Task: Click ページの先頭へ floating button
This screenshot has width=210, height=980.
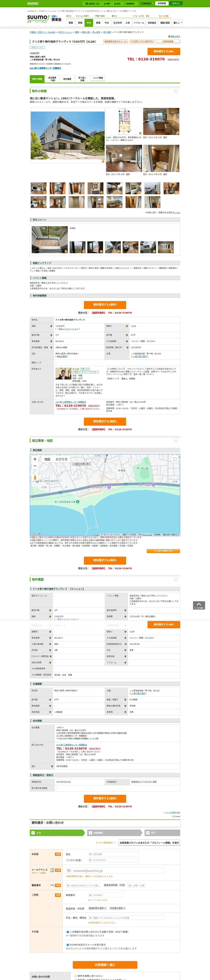Action: click(x=199, y=605)
